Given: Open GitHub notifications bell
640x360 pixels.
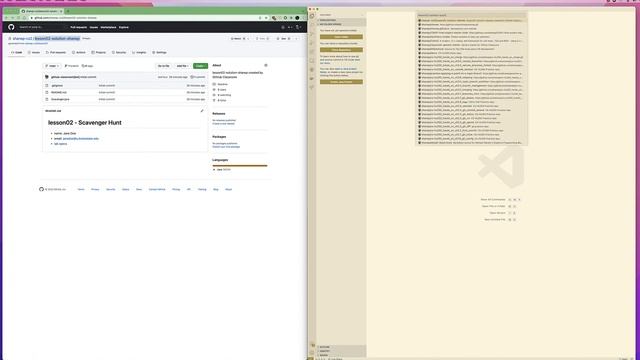Looking at the screenshot, I should 283,27.
